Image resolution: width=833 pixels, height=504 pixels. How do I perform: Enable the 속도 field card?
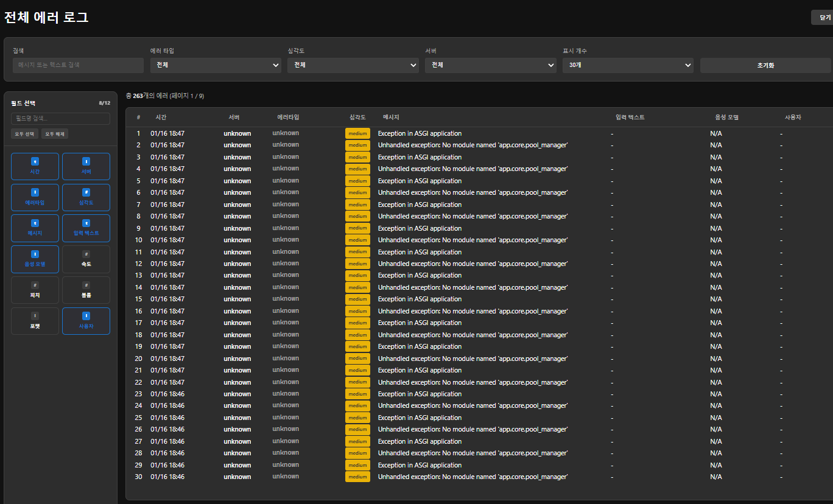[86, 259]
